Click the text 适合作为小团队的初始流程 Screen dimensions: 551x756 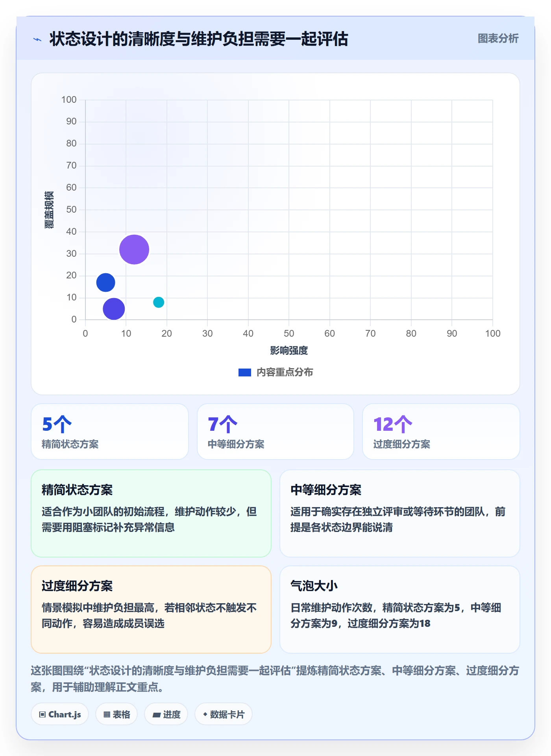[x=103, y=511]
